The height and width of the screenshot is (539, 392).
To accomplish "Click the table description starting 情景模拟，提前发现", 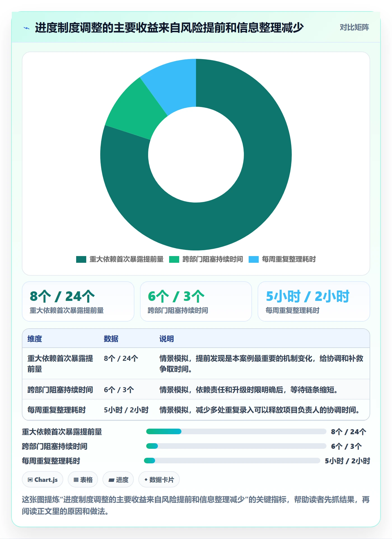I will point(262,364).
